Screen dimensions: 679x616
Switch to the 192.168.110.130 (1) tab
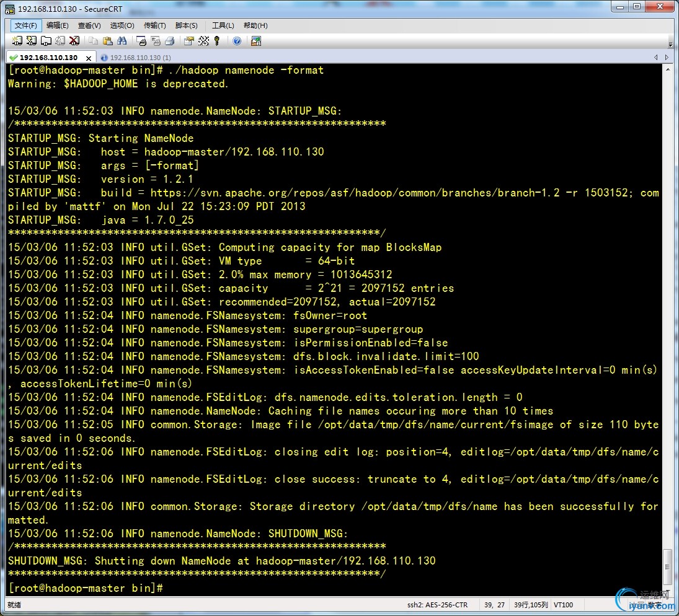tap(136, 58)
